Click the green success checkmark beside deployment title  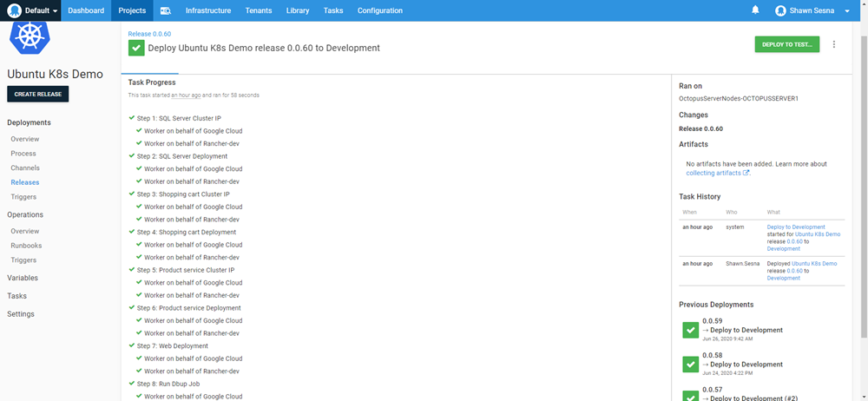pyautogui.click(x=136, y=48)
